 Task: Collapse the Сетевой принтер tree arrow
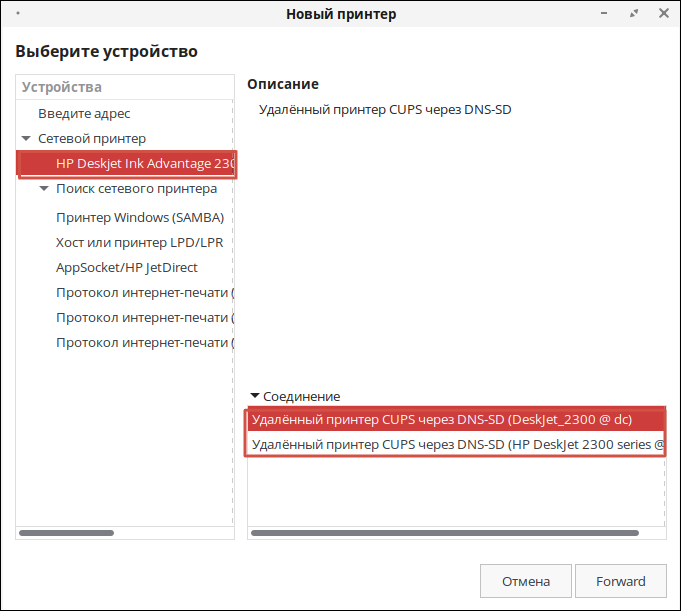click(26, 139)
